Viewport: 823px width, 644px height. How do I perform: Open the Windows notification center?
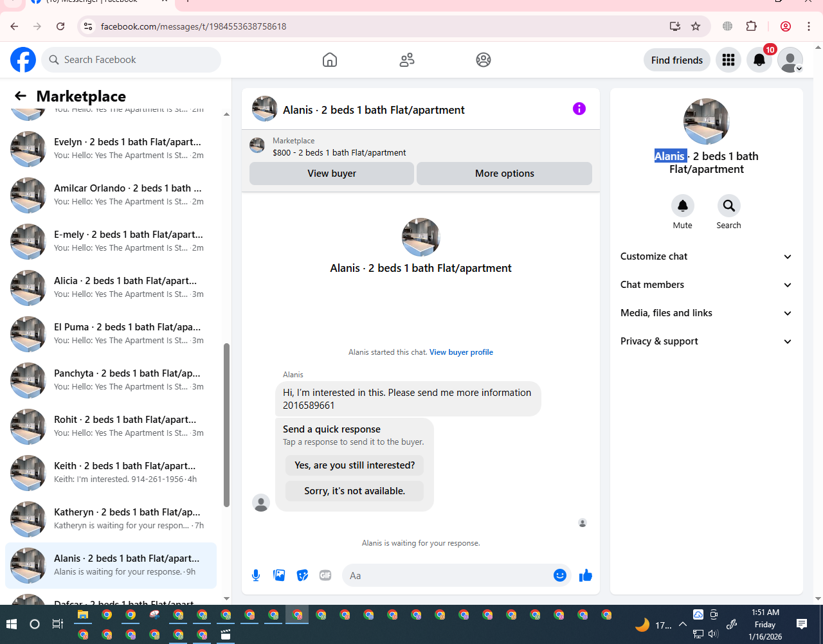coord(802,624)
